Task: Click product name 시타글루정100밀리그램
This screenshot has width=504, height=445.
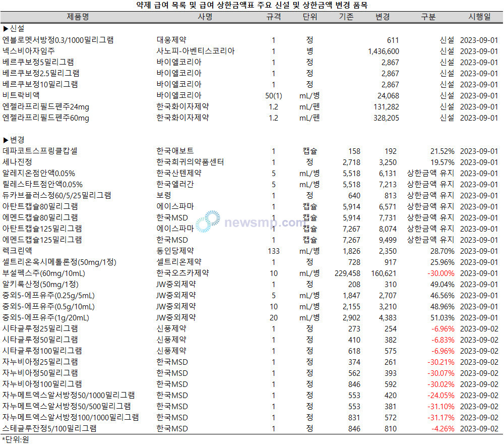Action: (x=42, y=351)
